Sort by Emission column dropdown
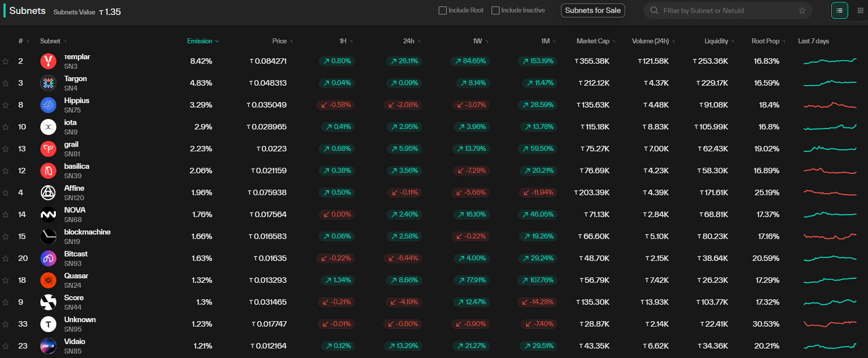868x358 pixels. point(202,41)
